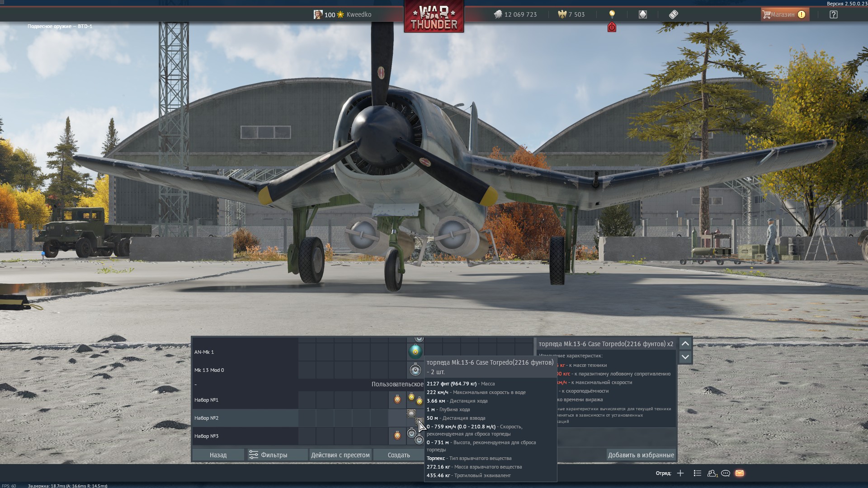Click the War Thunder logo
Image resolution: width=868 pixels, height=488 pixels.
pyautogui.click(x=434, y=17)
